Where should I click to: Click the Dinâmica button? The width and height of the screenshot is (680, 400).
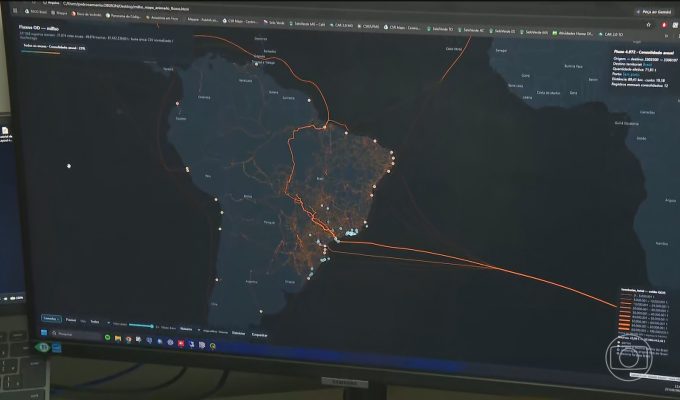(239, 333)
